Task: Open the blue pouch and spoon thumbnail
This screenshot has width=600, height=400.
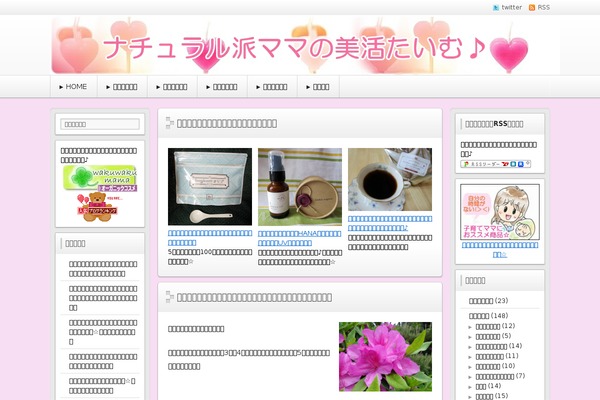Action: click(210, 187)
